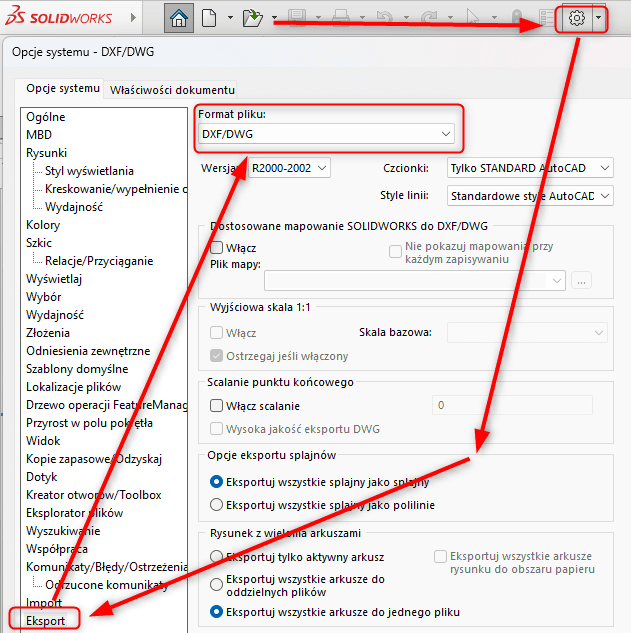Select Eksport in the options tree
This screenshot has width=631, height=633.
tap(46, 621)
